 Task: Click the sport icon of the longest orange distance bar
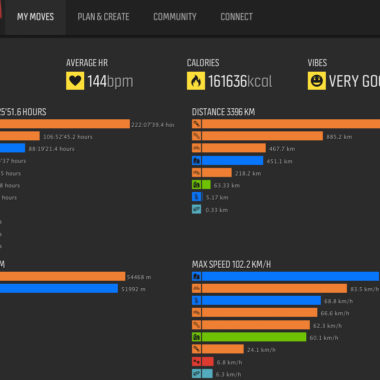click(196, 124)
